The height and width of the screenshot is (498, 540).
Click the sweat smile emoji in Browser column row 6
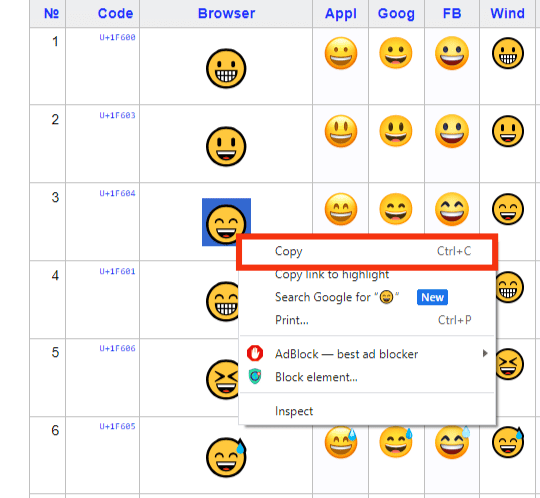click(x=226, y=457)
